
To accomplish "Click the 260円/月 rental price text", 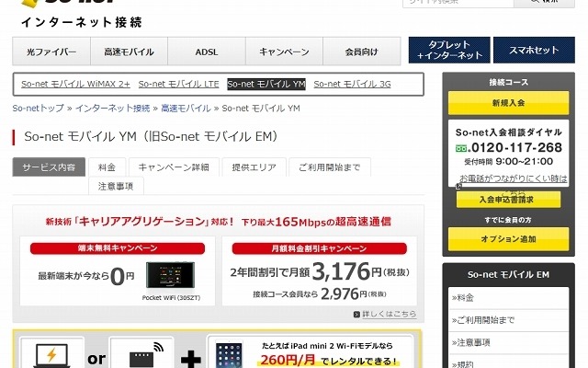I will [x=288, y=360].
